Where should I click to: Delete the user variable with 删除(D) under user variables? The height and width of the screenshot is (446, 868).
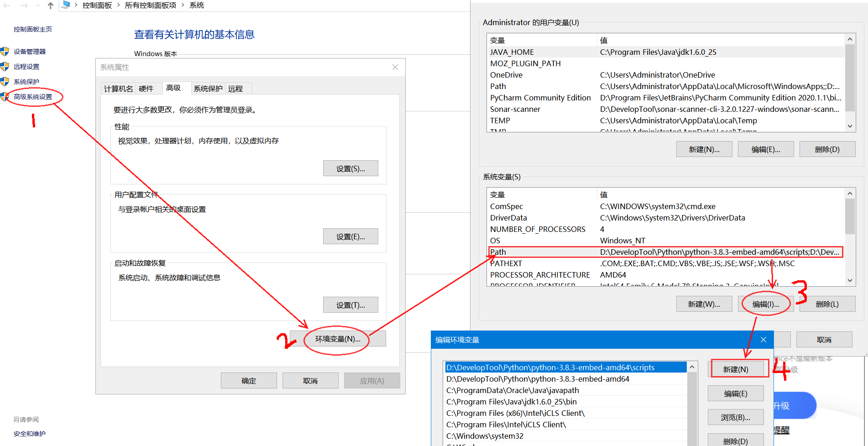click(827, 149)
